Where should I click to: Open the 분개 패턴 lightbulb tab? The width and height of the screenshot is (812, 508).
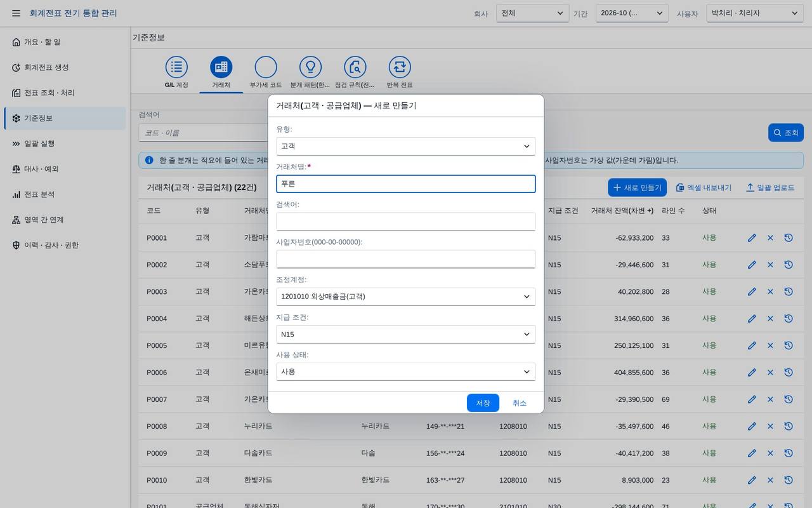tap(310, 72)
